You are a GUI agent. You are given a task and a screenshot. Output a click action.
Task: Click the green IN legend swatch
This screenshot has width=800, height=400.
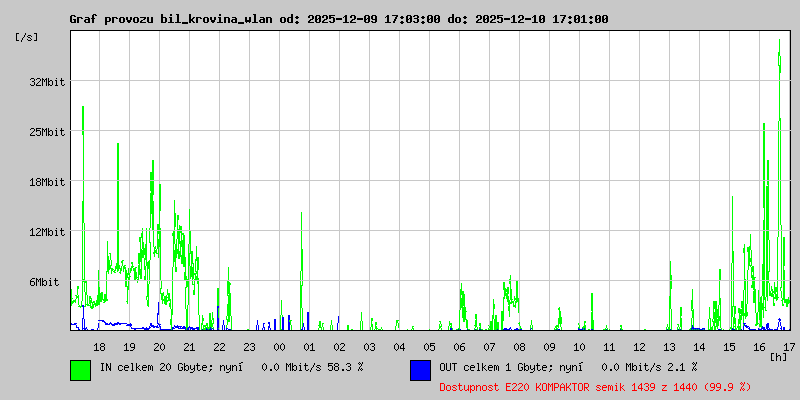coord(80,369)
